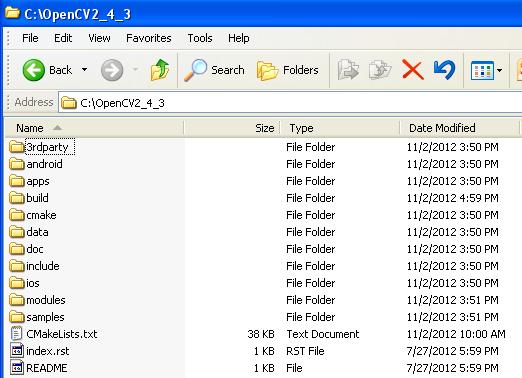The height and width of the screenshot is (378, 522).
Task: Select the data folder icon
Action: coord(17,232)
